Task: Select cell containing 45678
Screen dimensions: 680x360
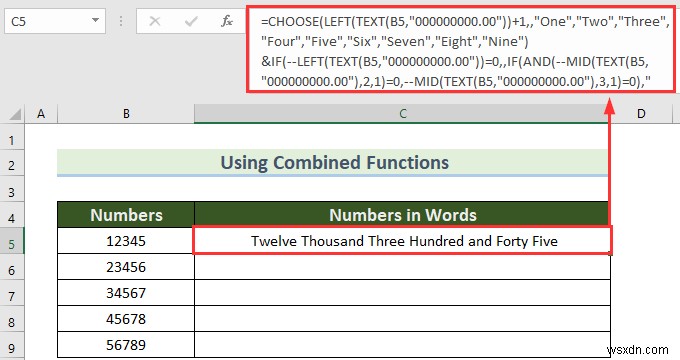Action: pos(126,319)
